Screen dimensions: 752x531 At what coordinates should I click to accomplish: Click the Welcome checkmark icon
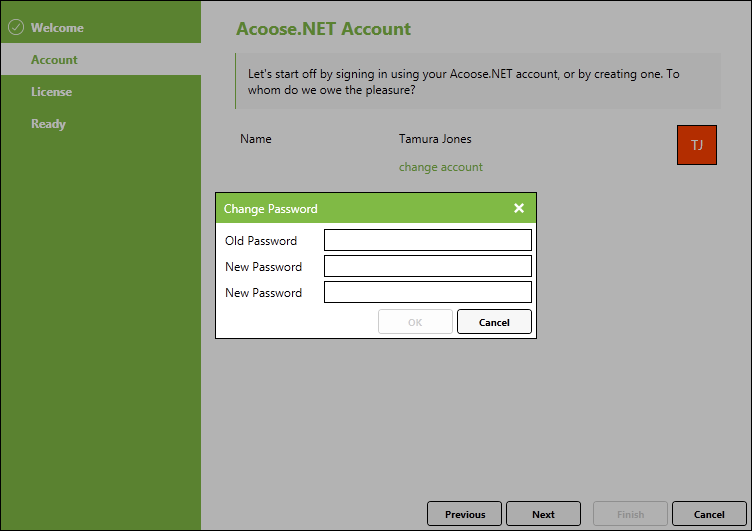(x=16, y=27)
